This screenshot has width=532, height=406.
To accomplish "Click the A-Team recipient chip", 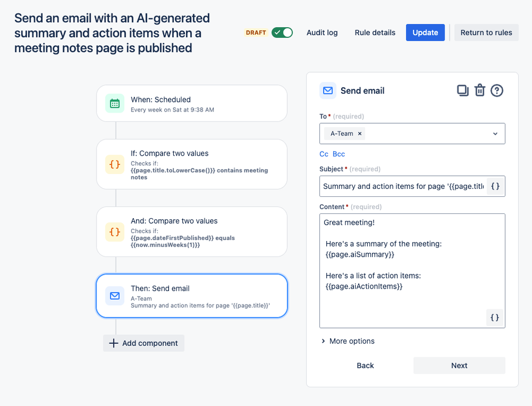I will coord(345,134).
